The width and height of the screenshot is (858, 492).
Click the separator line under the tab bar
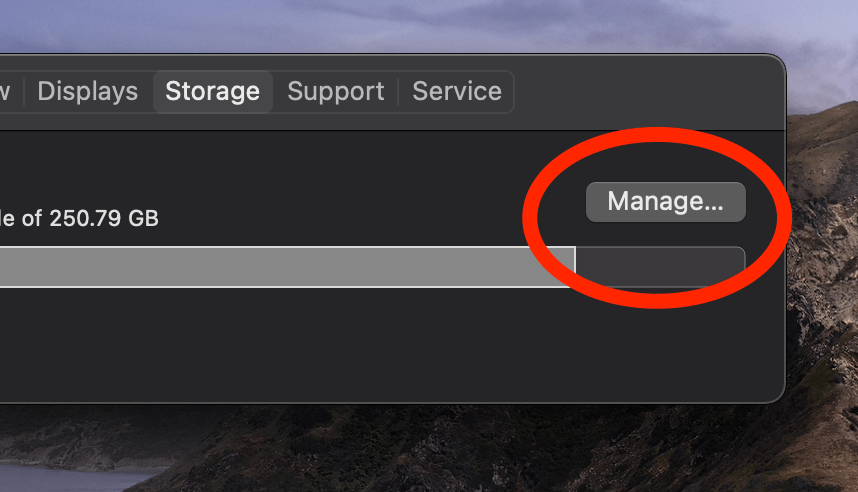(400, 131)
